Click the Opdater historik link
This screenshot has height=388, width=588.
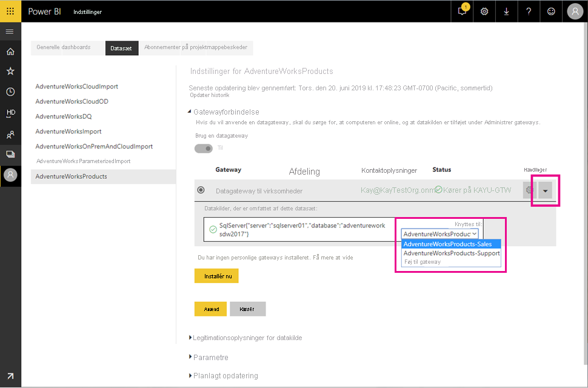point(209,95)
